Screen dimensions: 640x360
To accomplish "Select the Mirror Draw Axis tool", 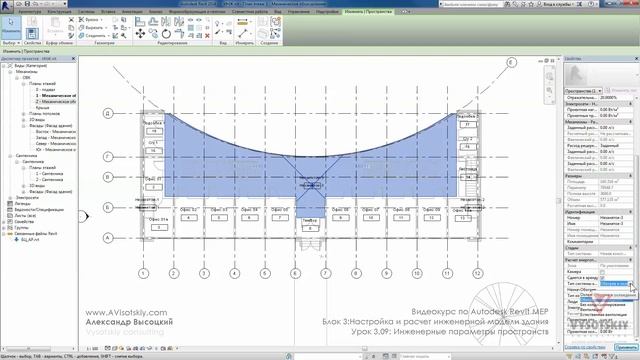I will coord(179,21).
